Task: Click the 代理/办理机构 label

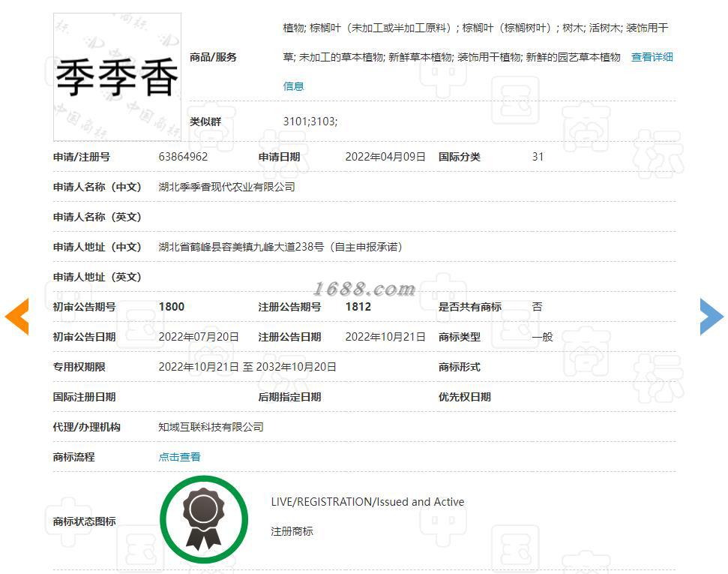Action: coord(86,427)
